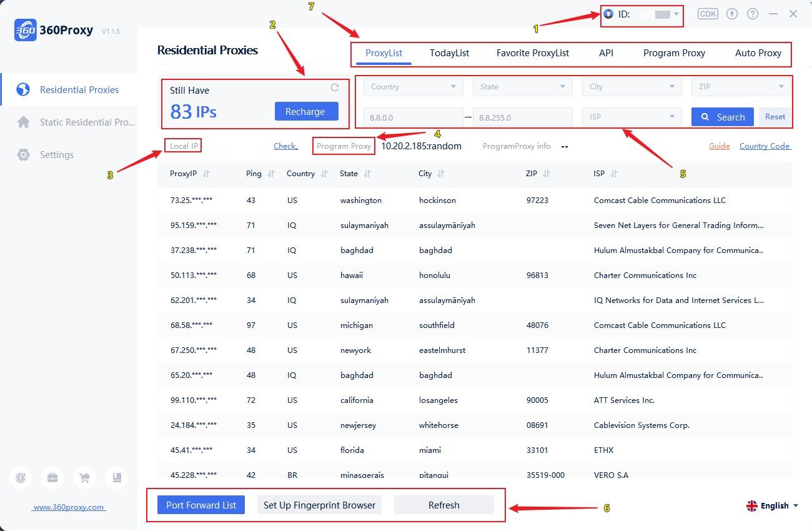Open the Country Code link
Image resolution: width=812 pixels, height=531 pixels.
click(765, 146)
